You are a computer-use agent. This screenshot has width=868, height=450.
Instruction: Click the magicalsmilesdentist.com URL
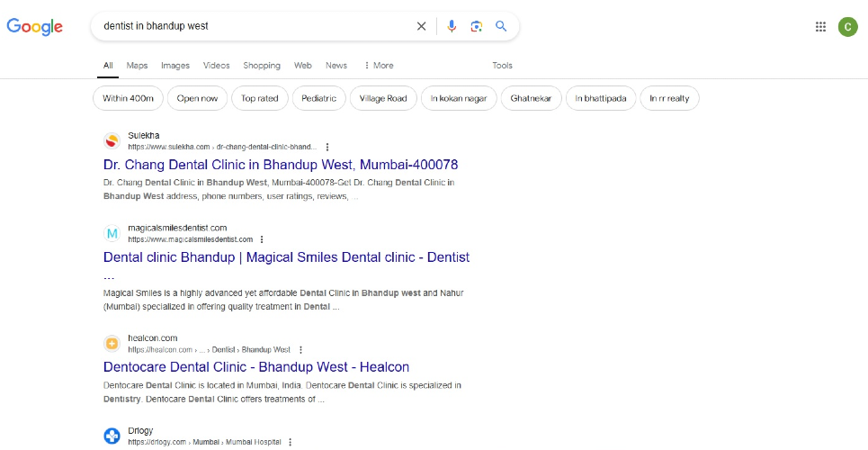click(191, 239)
